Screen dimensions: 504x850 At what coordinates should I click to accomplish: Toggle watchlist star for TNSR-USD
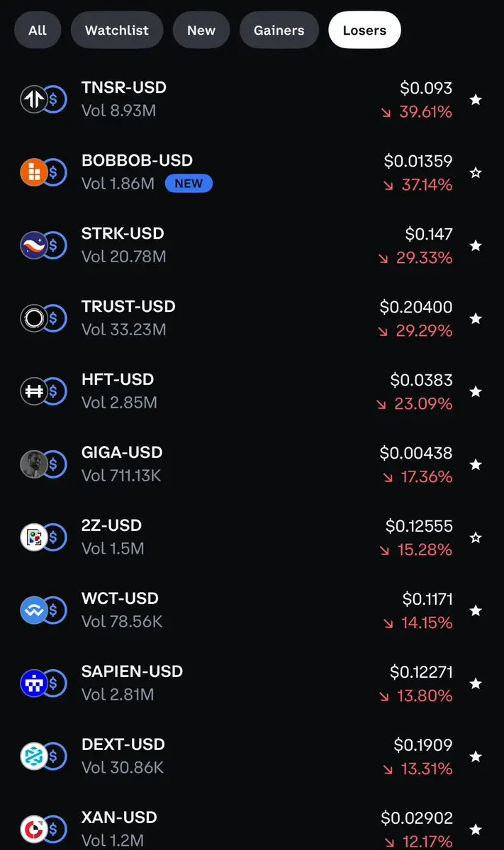click(476, 100)
